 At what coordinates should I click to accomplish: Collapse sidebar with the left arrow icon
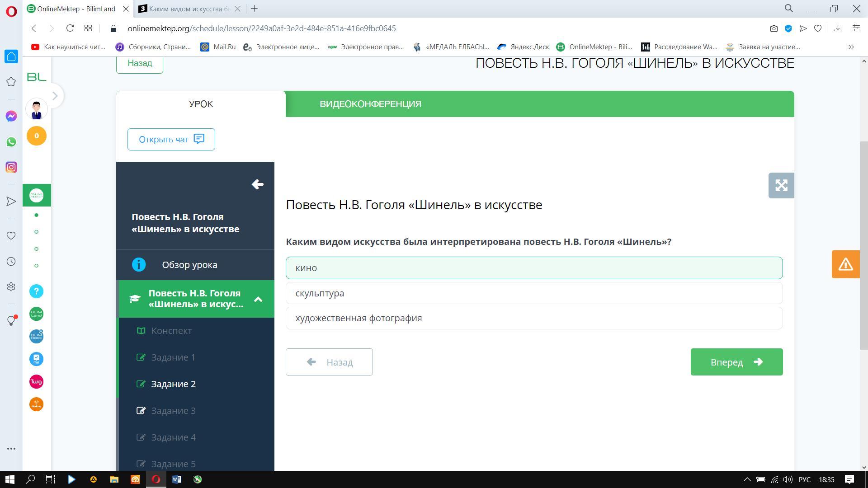point(257,184)
